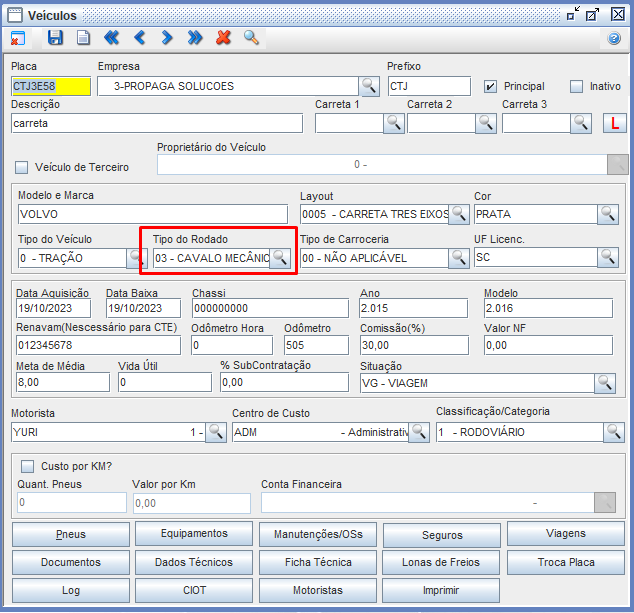Image resolution: width=634 pixels, height=613 pixels.
Task: Open Carreta 3 lookup magnifier
Action: point(581,123)
